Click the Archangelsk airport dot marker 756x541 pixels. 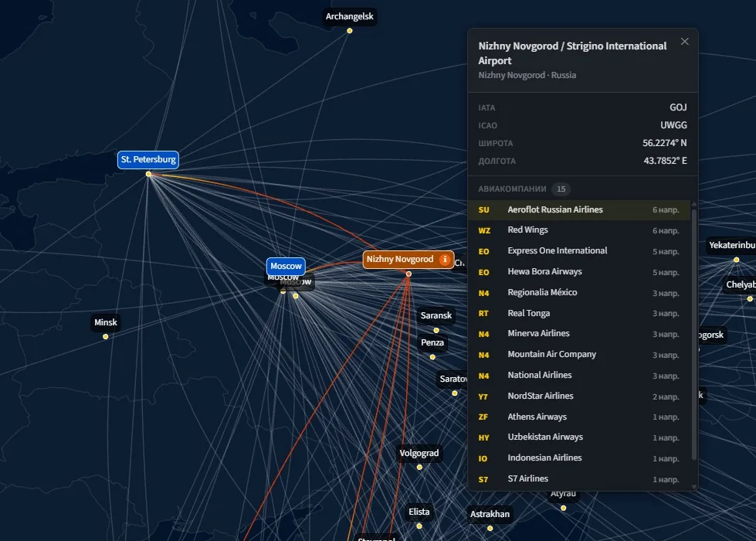click(x=350, y=31)
